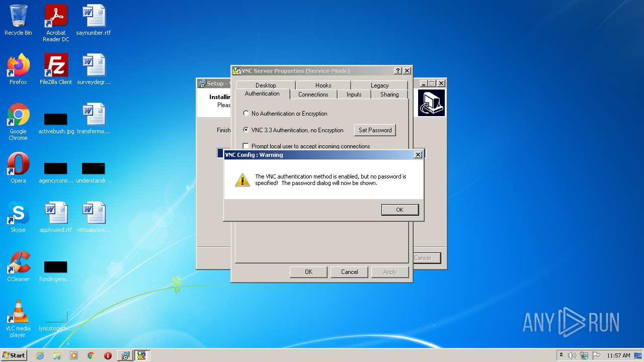Switch to the Desktop tab
This screenshot has width=644, height=362.
pos(266,85)
